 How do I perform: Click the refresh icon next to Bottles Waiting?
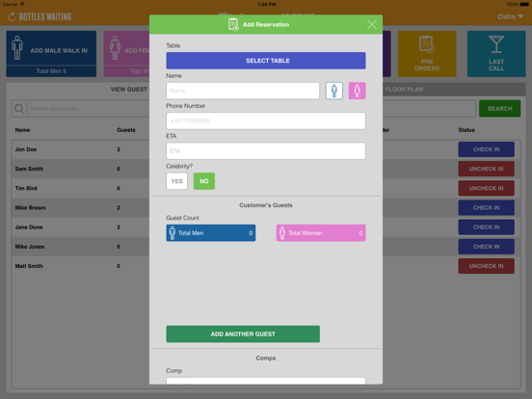coord(12,17)
